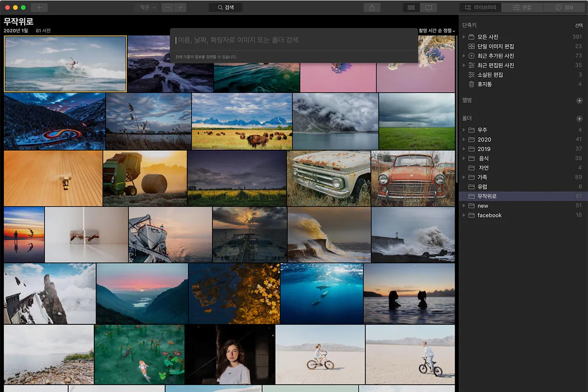Open the 휴지통 trash icon in the sidebar
This screenshot has width=588, height=392.
coord(471,84)
